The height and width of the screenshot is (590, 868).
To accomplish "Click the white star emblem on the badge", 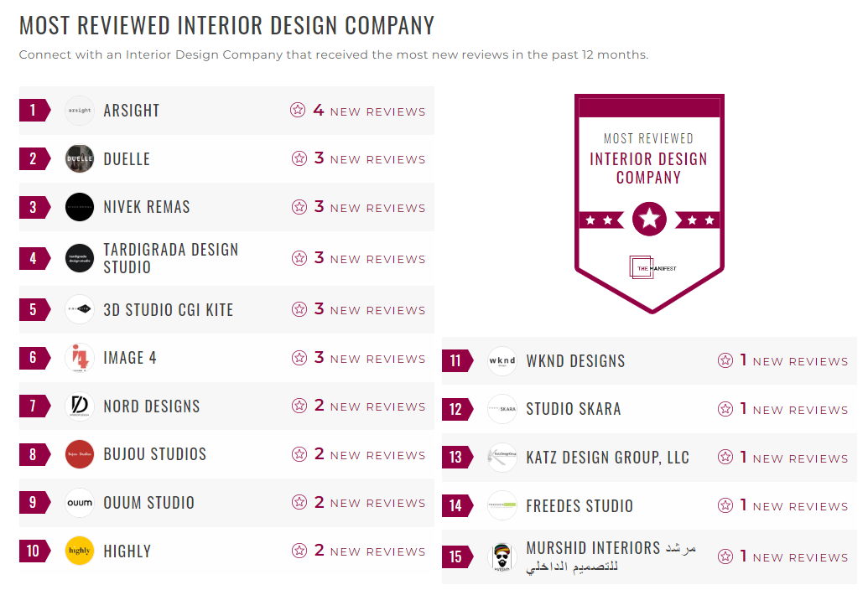I will point(648,220).
